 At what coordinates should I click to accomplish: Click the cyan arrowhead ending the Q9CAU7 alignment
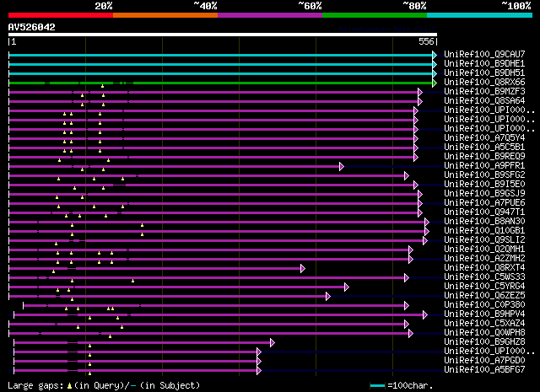coord(435,55)
